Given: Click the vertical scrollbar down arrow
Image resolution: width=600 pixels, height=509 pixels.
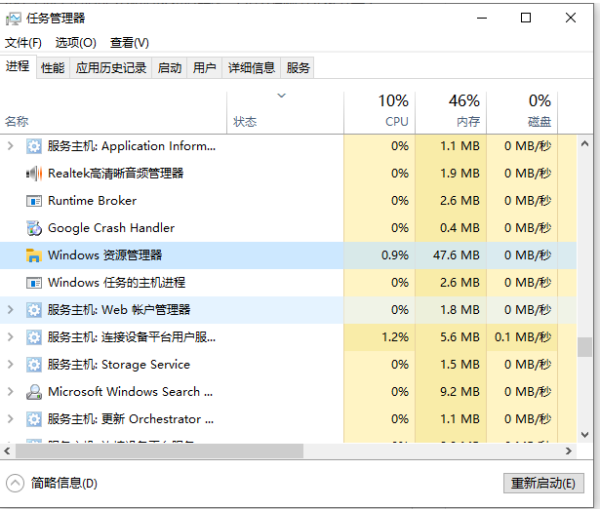Looking at the screenshot, I should [x=584, y=434].
